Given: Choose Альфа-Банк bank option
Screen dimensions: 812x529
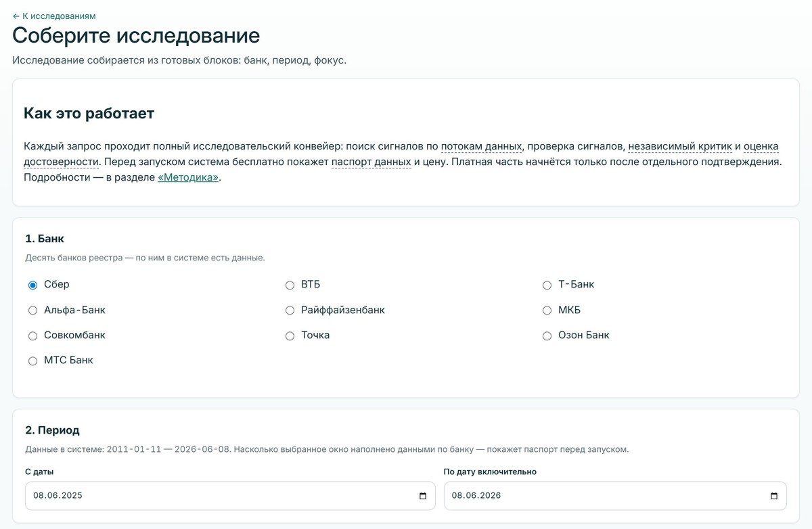Looking at the screenshot, I should tap(32, 310).
